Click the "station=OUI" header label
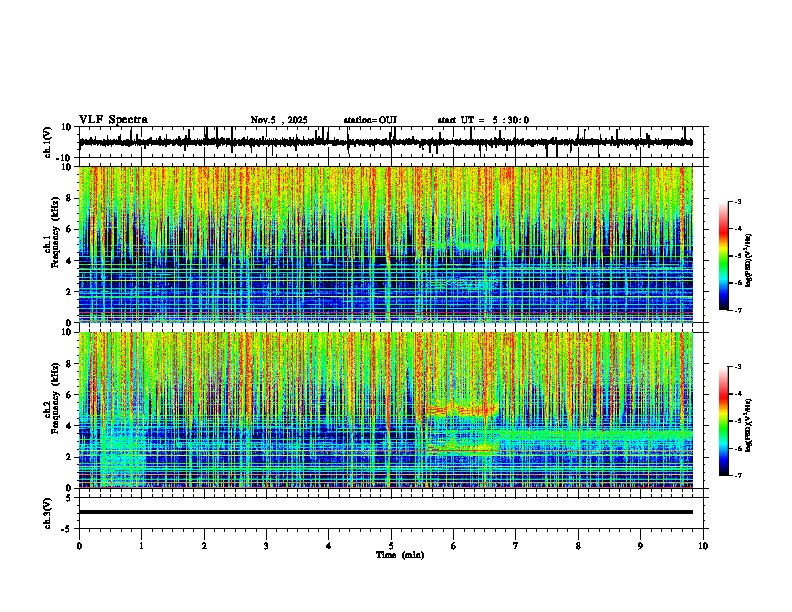 [370, 120]
